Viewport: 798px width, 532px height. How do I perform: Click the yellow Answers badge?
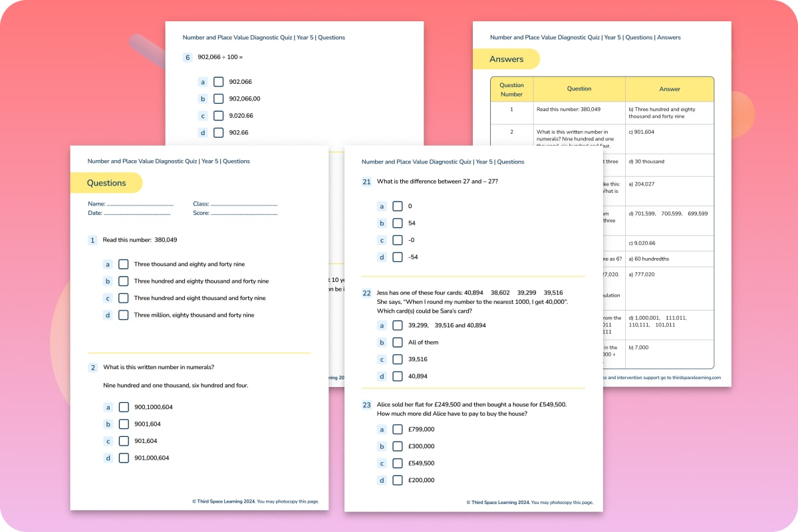(506, 59)
